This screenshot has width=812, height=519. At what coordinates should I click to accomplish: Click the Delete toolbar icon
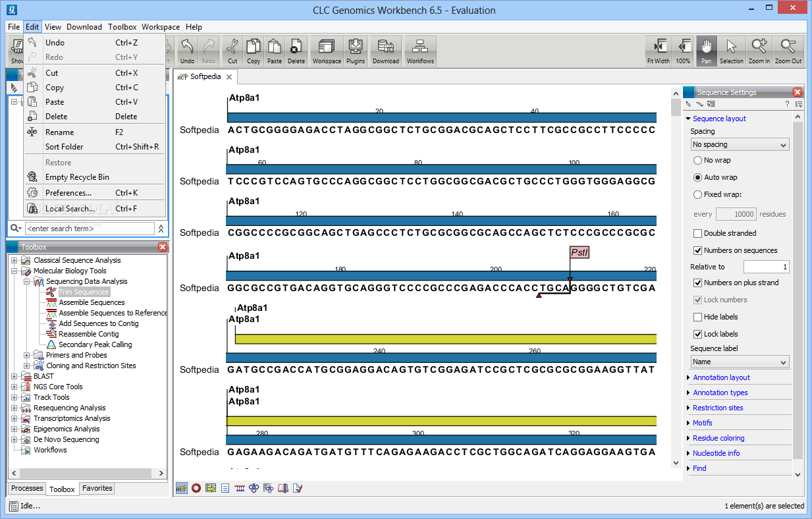tap(296, 51)
